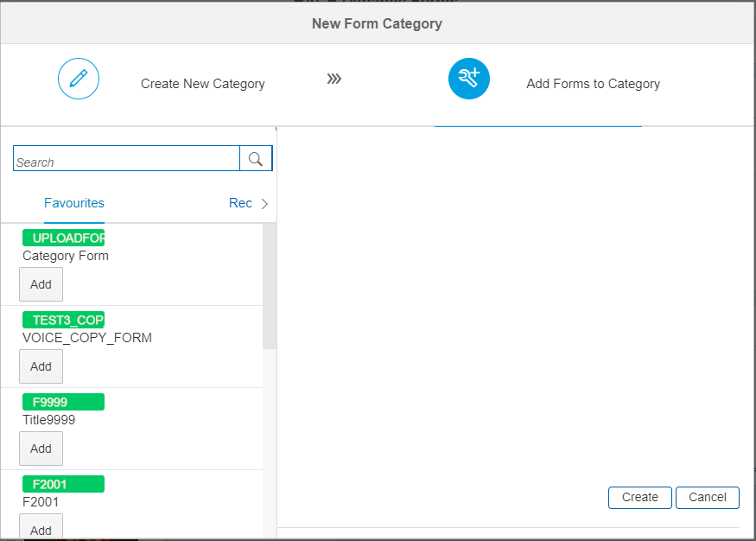Add the Category Form to the category

[41, 284]
